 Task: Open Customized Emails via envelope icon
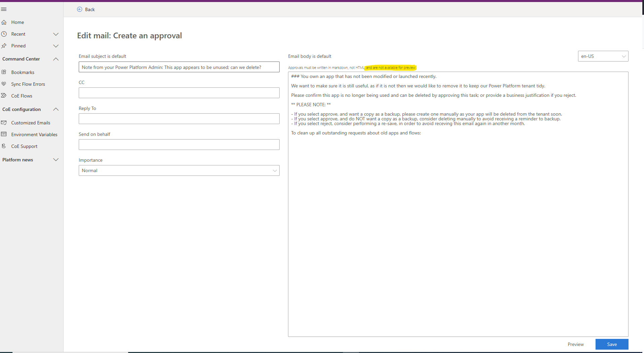(4, 122)
